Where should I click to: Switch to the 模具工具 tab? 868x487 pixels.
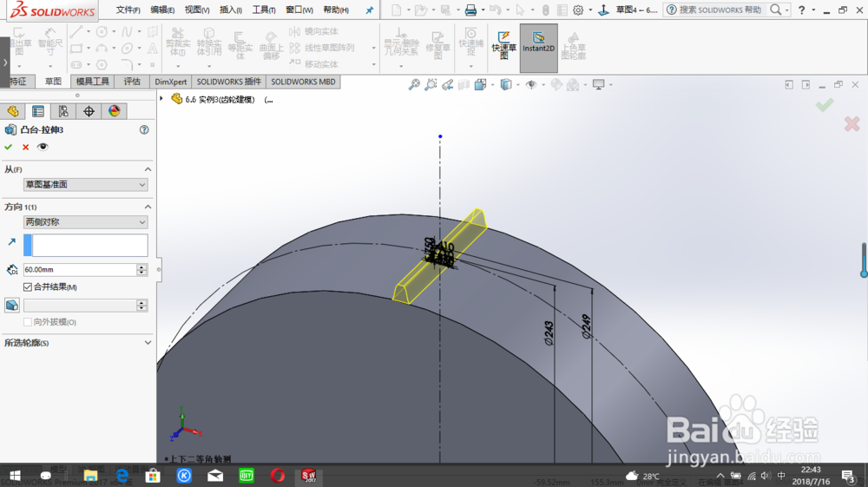point(93,82)
